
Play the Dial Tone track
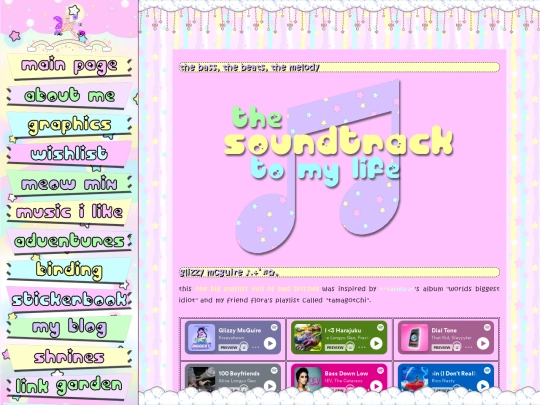coord(483,343)
